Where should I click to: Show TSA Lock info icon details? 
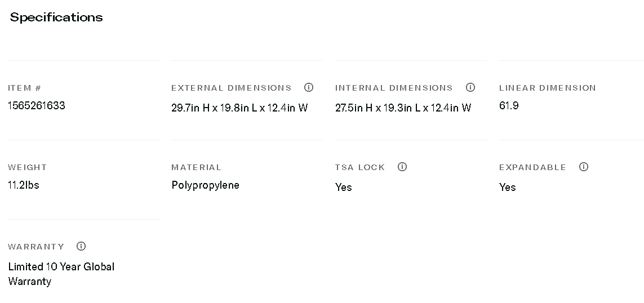coord(402,167)
